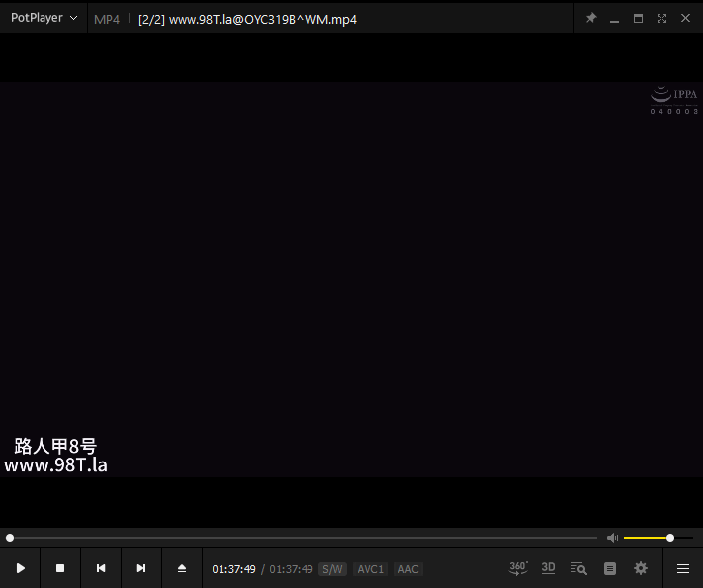Skip to the previous track

101,568
